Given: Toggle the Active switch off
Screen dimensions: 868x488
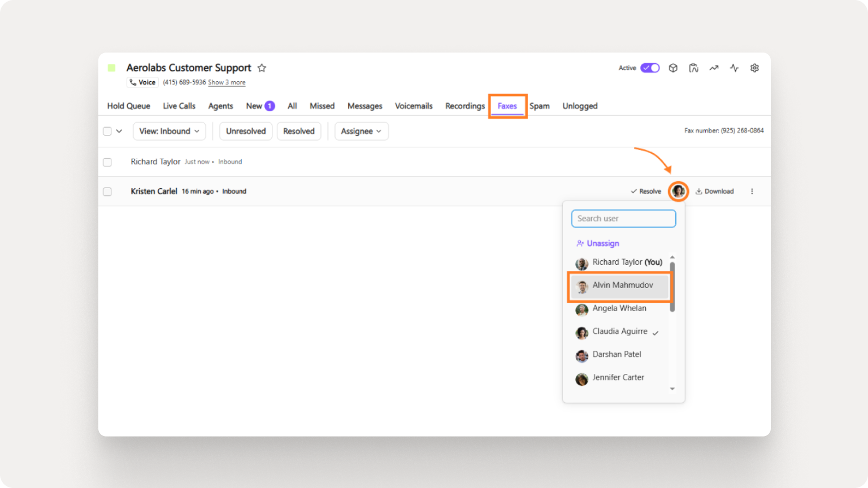Looking at the screenshot, I should point(650,67).
